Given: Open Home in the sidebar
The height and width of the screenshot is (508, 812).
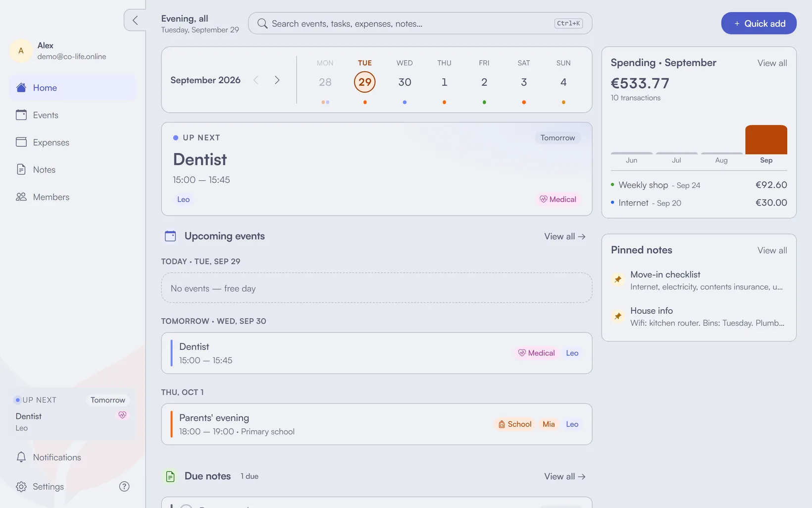Looking at the screenshot, I should coord(72,88).
